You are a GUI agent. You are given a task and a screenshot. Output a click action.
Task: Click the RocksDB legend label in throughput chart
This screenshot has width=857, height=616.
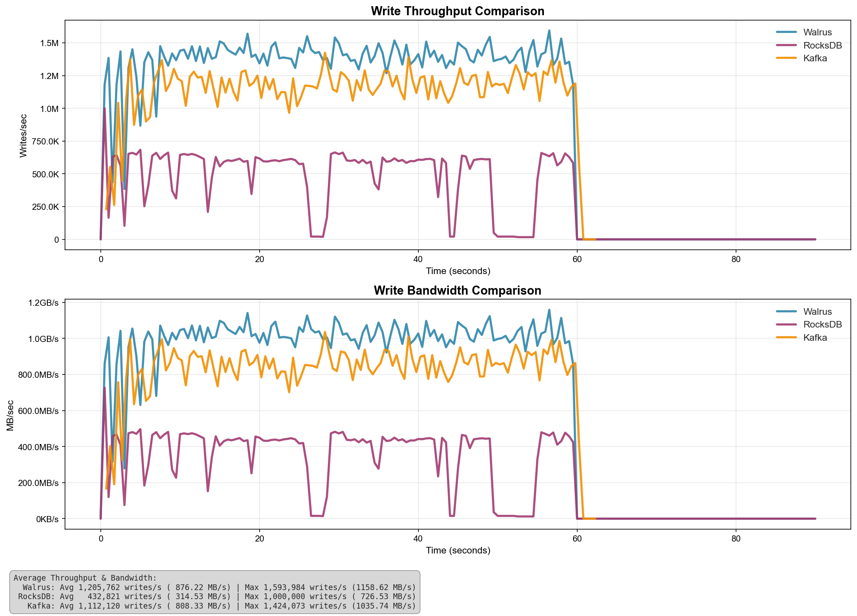[x=822, y=45]
